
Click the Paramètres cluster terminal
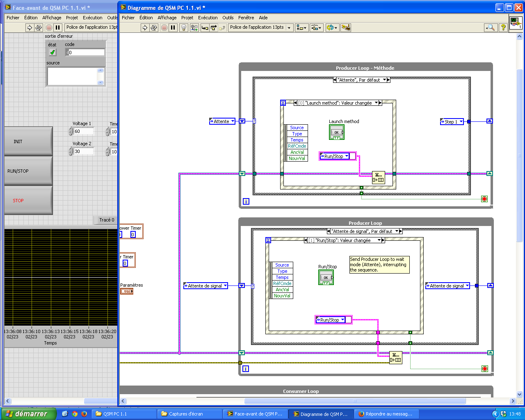(x=126, y=291)
